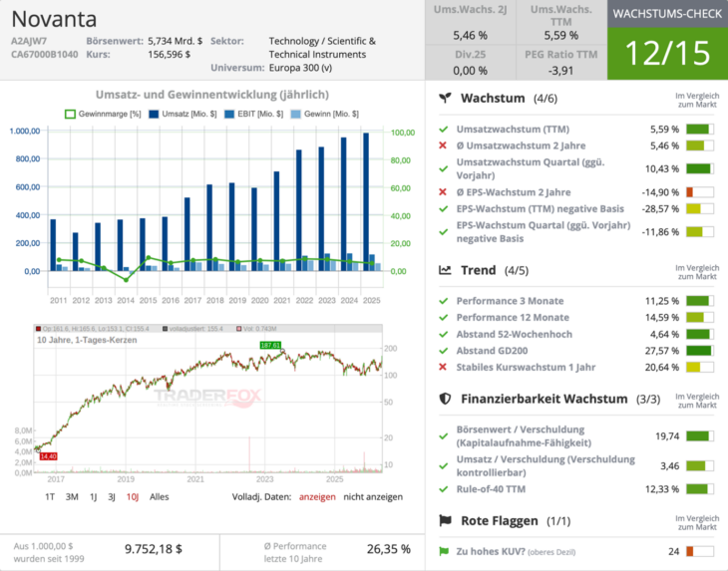
Task: Click the 14,40 price low marker
Action: pyautogui.click(x=48, y=456)
